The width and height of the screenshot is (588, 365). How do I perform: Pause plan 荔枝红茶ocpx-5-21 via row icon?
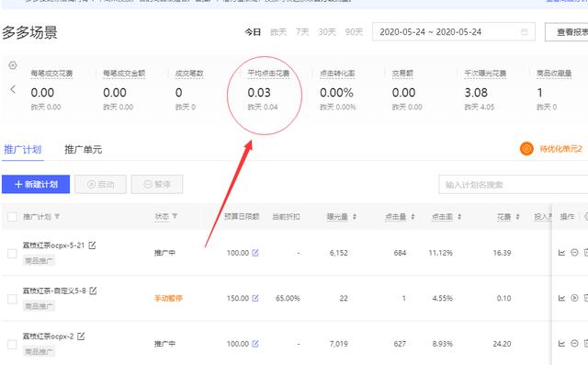(574, 253)
